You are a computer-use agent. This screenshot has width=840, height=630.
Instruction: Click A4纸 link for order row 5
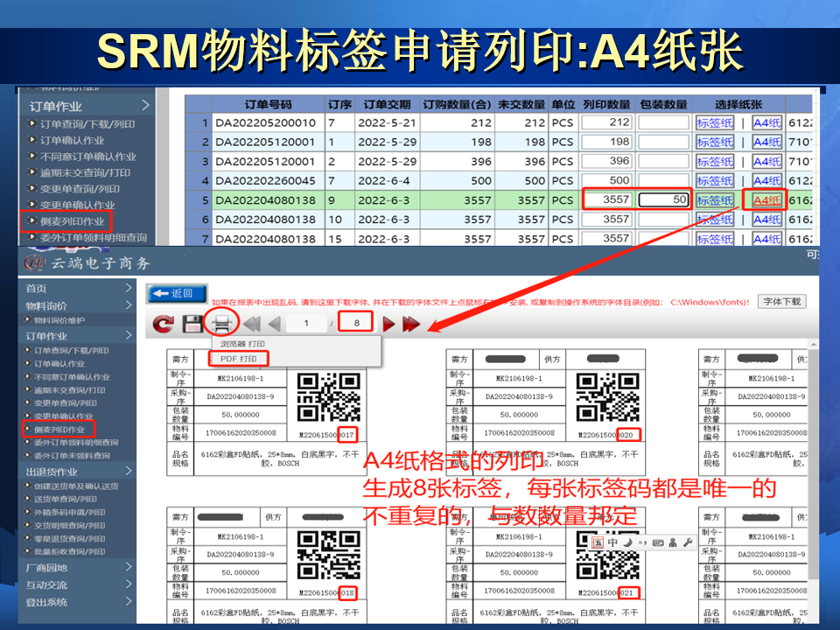click(766, 200)
